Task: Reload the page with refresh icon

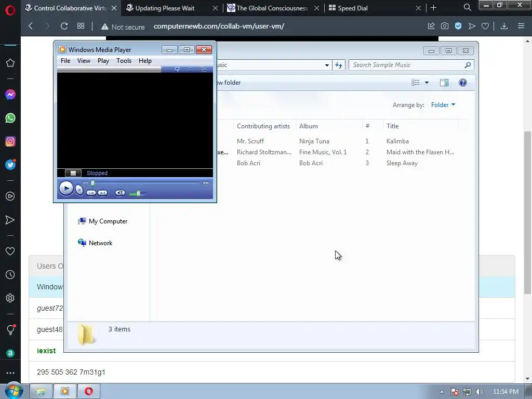Action: click(x=64, y=26)
